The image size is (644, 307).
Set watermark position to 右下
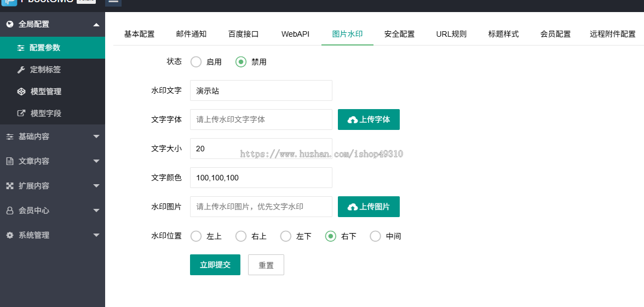point(331,236)
